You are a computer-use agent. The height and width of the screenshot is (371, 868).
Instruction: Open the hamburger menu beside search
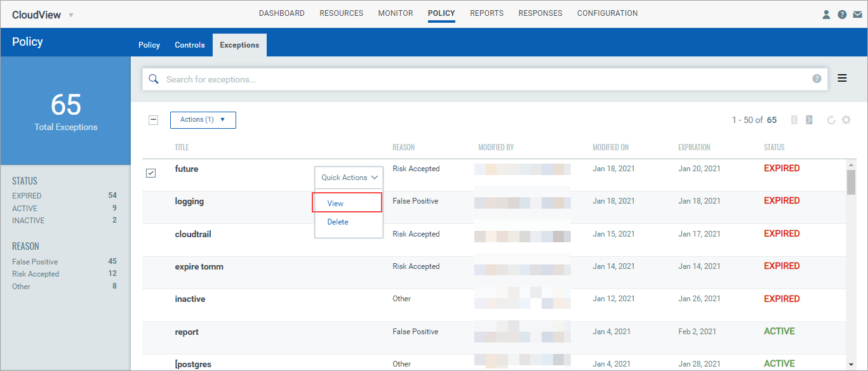pyautogui.click(x=842, y=79)
